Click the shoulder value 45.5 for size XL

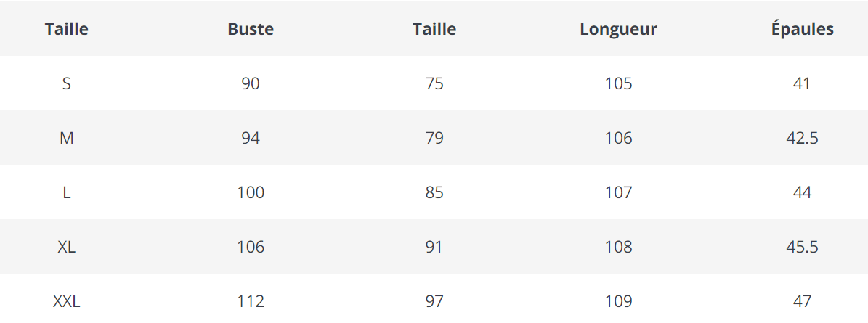[802, 247]
